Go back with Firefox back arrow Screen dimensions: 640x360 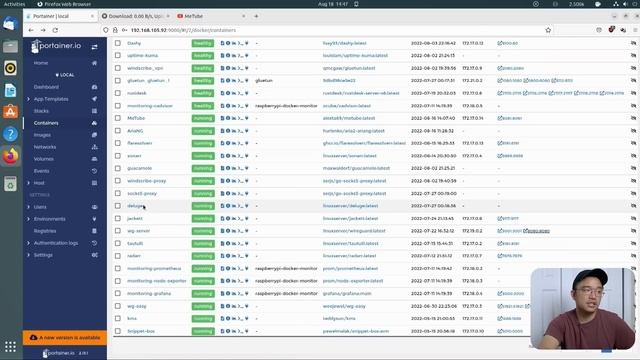31,30
